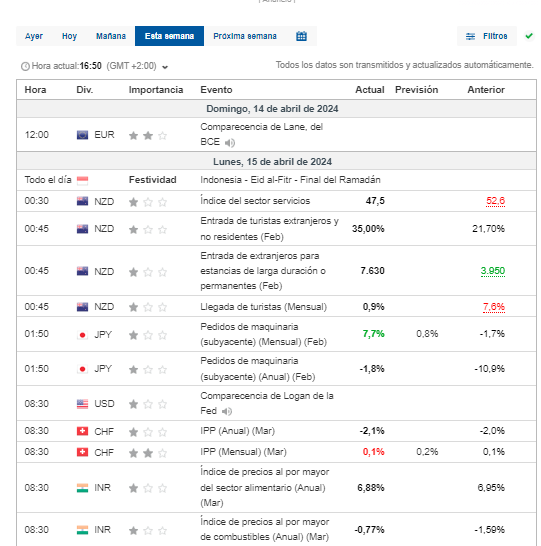Switch to the Mañana tab
This screenshot has width=541, height=546.
111,36
